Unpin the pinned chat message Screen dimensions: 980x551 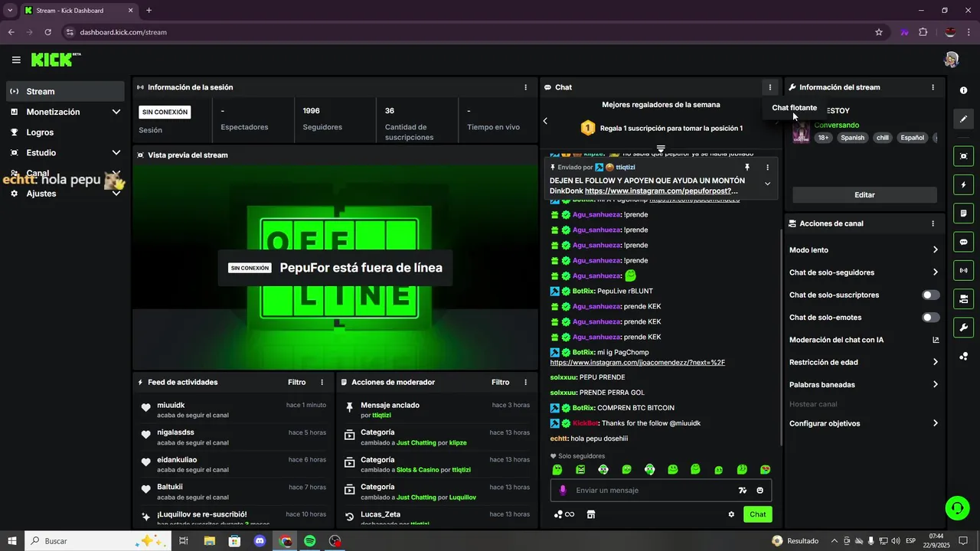747,167
